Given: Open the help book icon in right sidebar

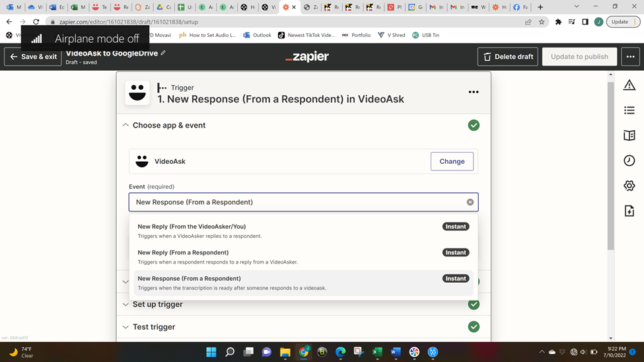Looking at the screenshot, I should click(x=629, y=135).
